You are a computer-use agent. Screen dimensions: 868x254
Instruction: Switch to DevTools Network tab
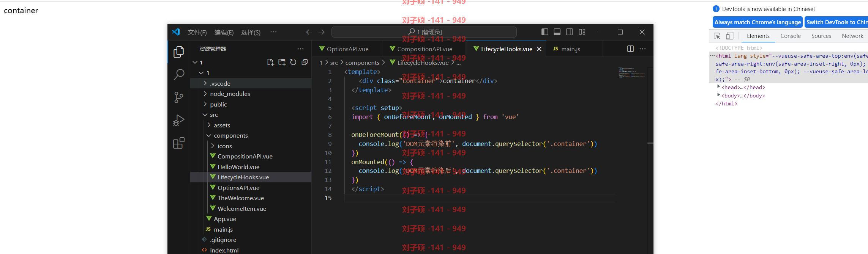(852, 36)
